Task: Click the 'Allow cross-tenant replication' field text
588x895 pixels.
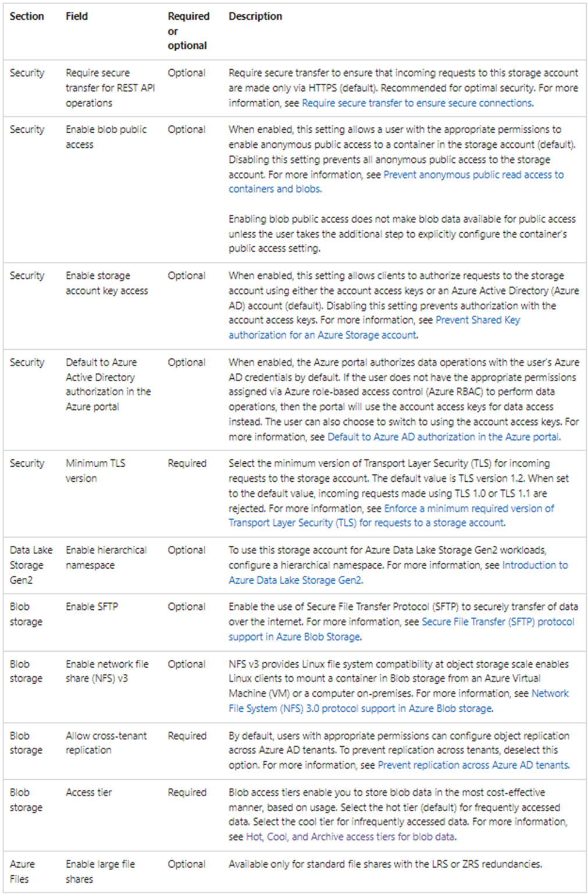Action: pos(106,743)
